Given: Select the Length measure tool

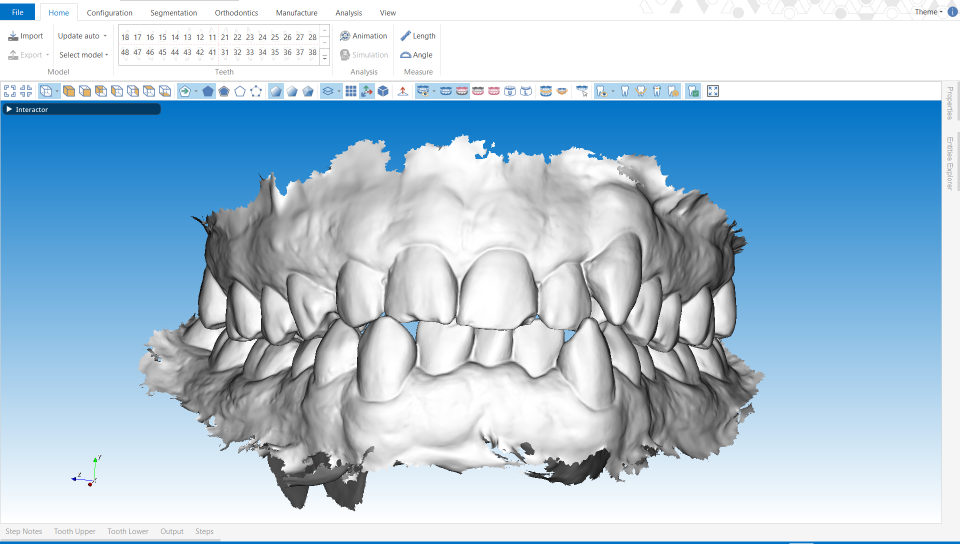Looking at the screenshot, I should (418, 36).
